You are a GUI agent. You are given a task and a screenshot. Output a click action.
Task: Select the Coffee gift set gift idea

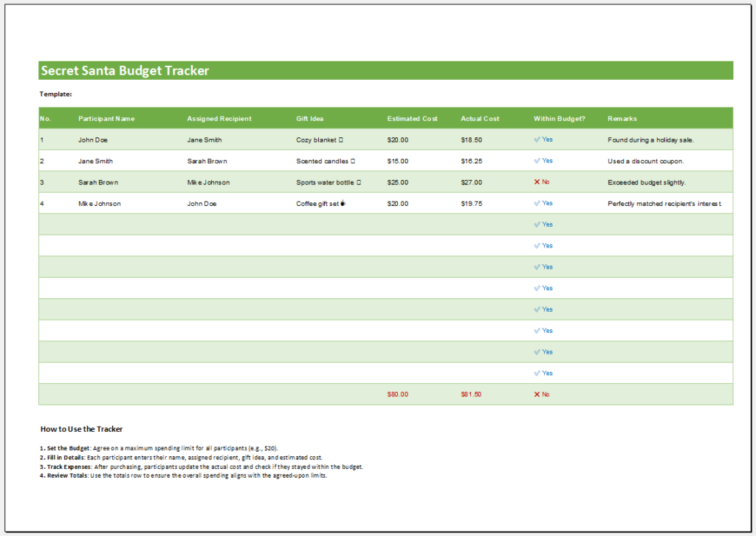320,204
